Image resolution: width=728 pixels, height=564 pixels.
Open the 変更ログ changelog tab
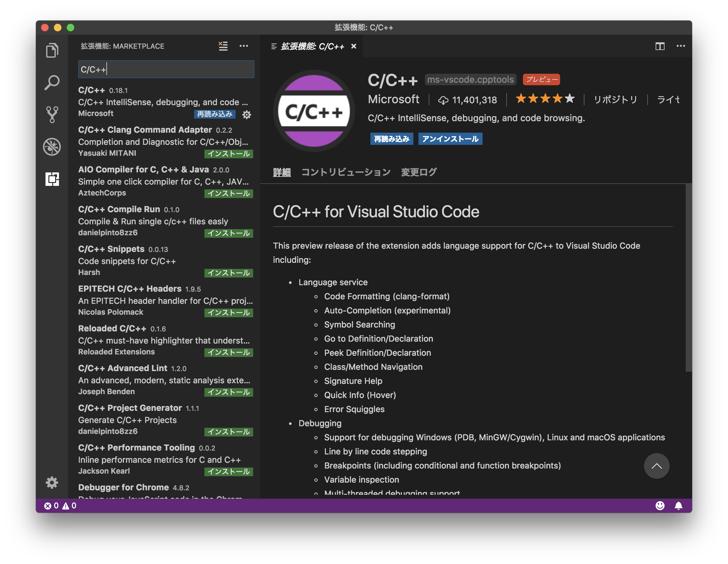click(419, 172)
